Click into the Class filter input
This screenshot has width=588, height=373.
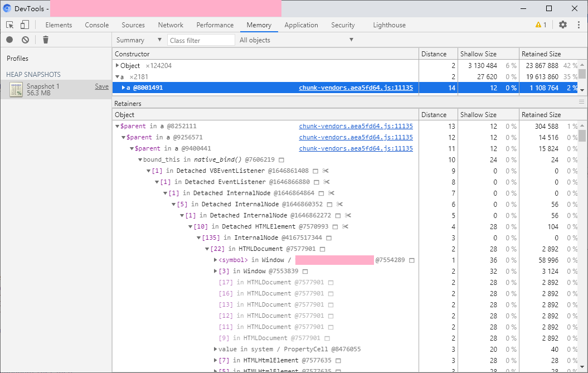(201, 40)
